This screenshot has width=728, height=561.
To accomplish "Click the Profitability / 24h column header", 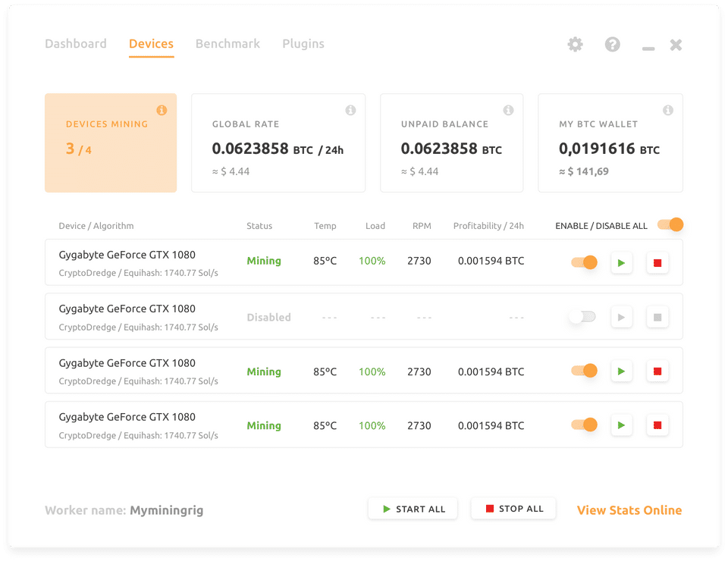I will pos(488,226).
